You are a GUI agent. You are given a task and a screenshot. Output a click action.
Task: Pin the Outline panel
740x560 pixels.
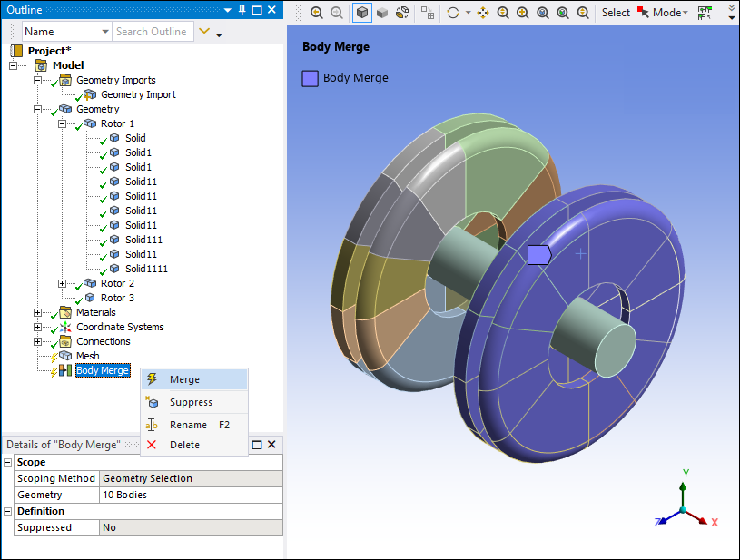[x=242, y=10]
